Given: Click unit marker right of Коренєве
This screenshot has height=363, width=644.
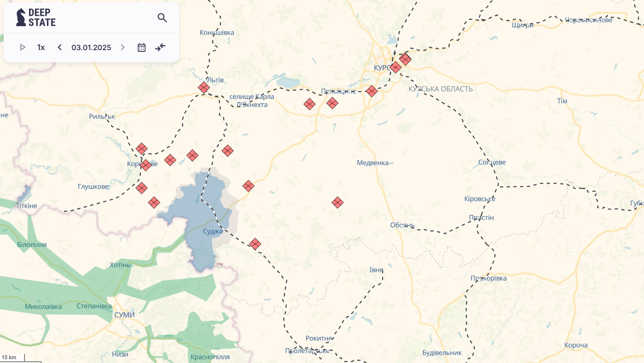Looking at the screenshot, I should [x=170, y=160].
